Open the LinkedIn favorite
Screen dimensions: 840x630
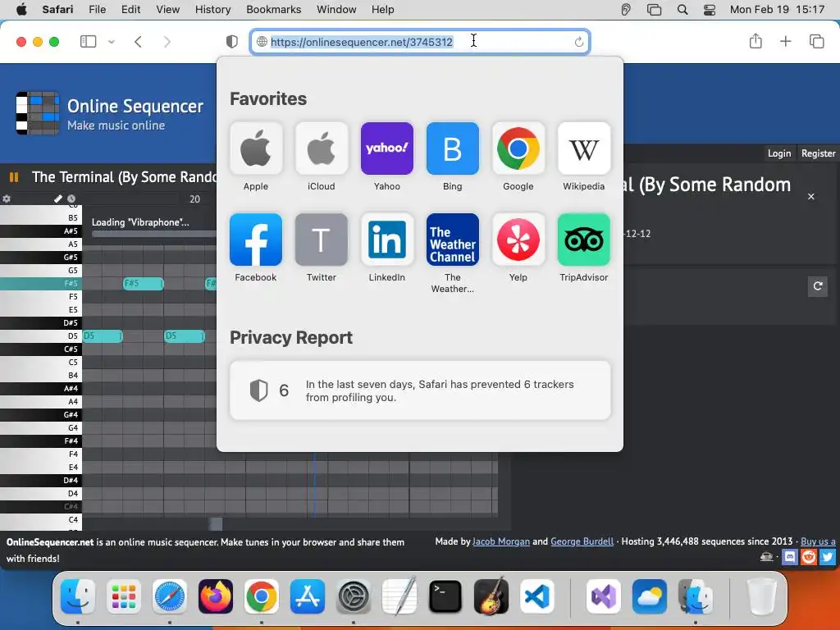387,240
